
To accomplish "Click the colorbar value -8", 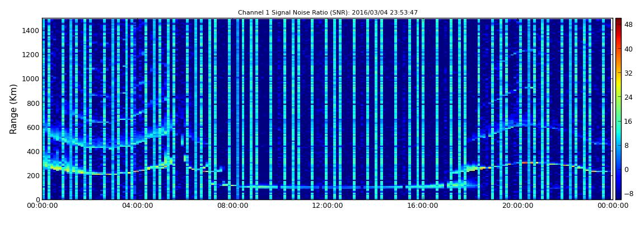I will pos(628,193).
